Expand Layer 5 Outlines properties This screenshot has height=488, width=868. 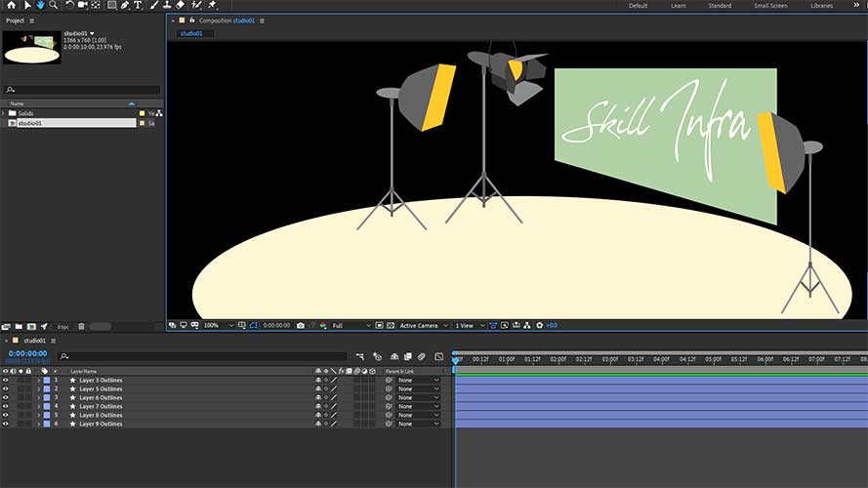pyautogui.click(x=39, y=389)
